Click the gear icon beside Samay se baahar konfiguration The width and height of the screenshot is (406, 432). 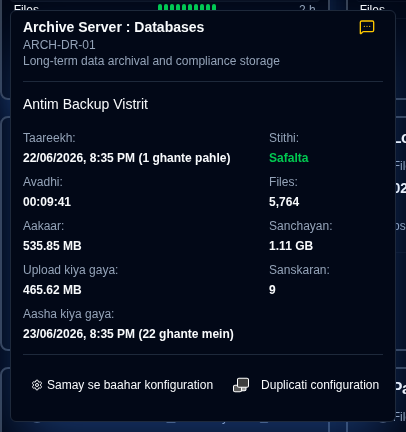pos(37,385)
